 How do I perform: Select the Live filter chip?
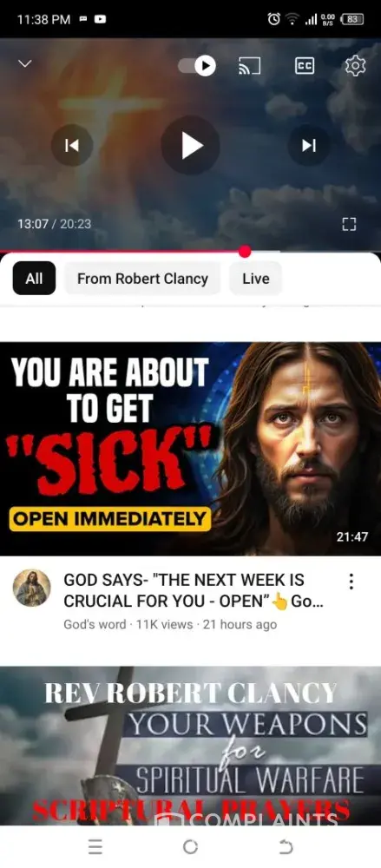(255, 279)
